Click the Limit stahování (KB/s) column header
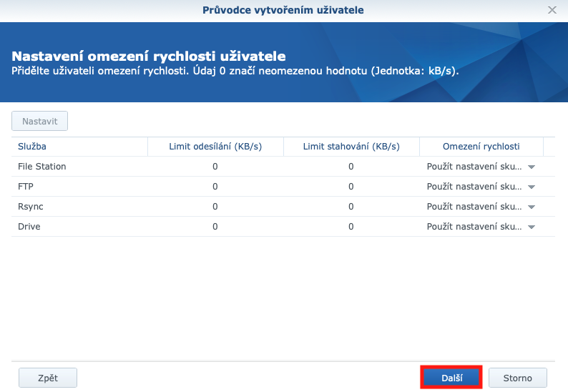Viewport: 568px width, 392px height. tap(351, 147)
